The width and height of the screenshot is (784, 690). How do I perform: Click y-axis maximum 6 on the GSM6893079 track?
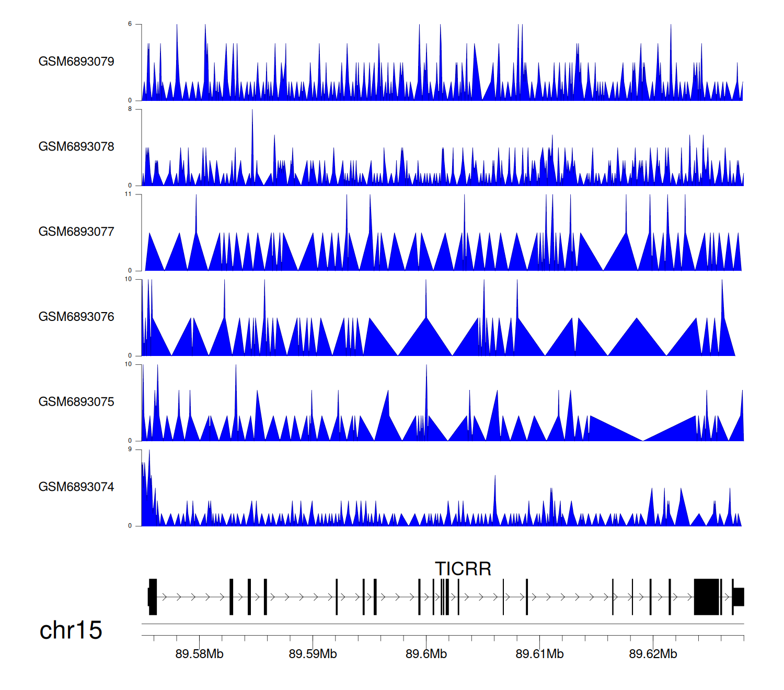click(130, 24)
